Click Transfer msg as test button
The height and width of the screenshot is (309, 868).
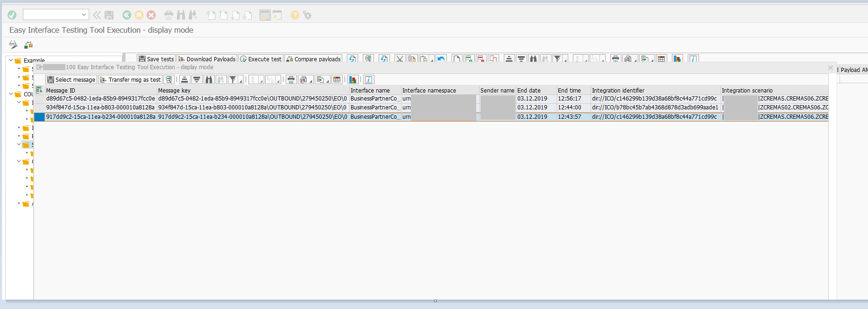(x=130, y=80)
